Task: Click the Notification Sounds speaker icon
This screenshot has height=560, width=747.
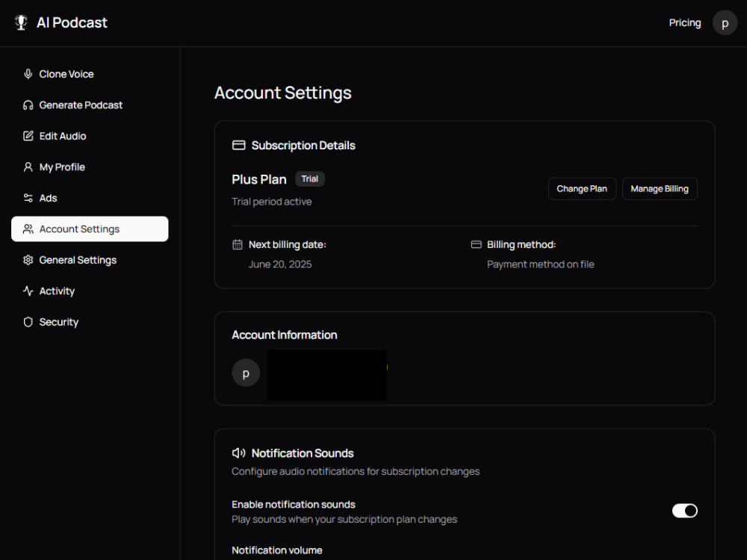Action: [239, 453]
